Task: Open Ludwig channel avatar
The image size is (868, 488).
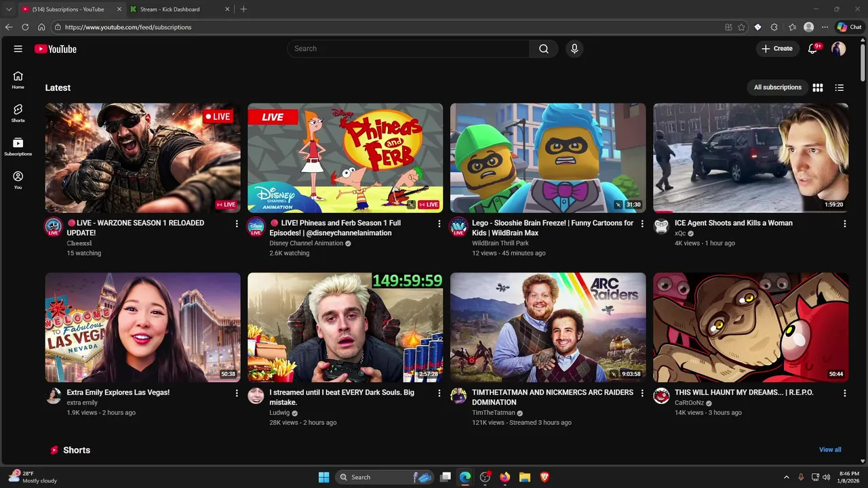Action: (x=256, y=396)
